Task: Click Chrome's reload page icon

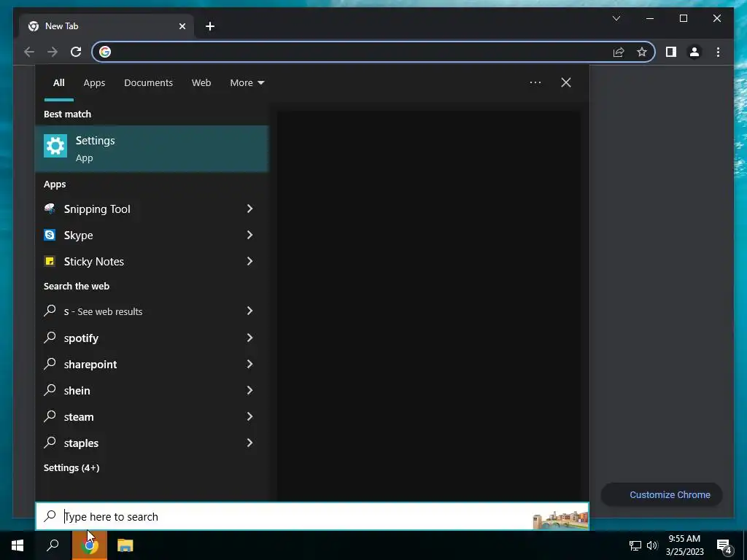Action: (x=76, y=52)
